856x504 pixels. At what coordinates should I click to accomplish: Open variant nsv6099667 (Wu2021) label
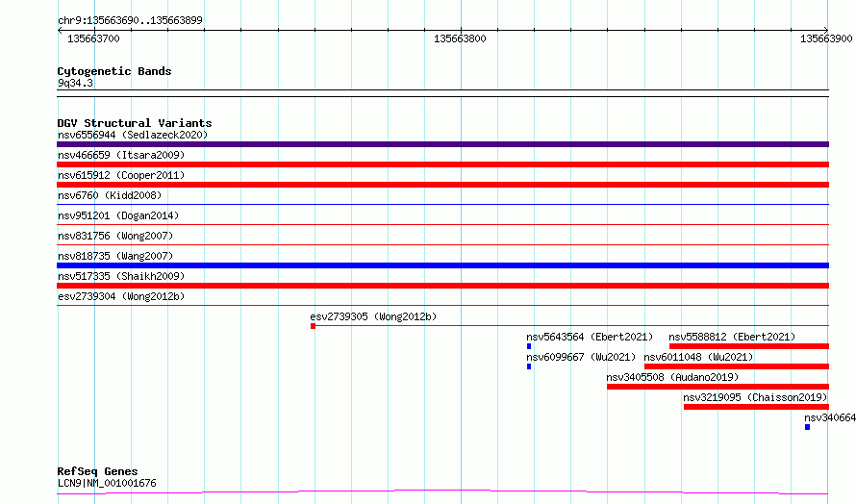(x=581, y=357)
